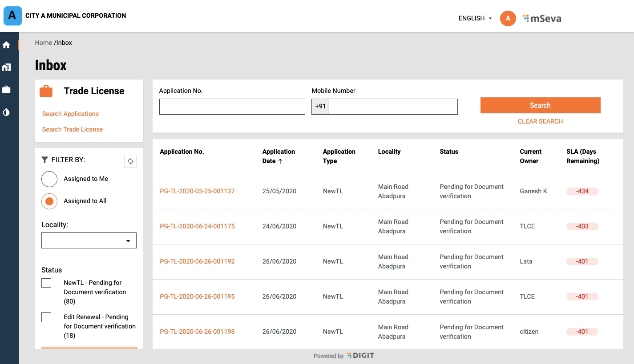The height and width of the screenshot is (364, 634).
Task: Click the Application No. input field
Action: tap(232, 107)
